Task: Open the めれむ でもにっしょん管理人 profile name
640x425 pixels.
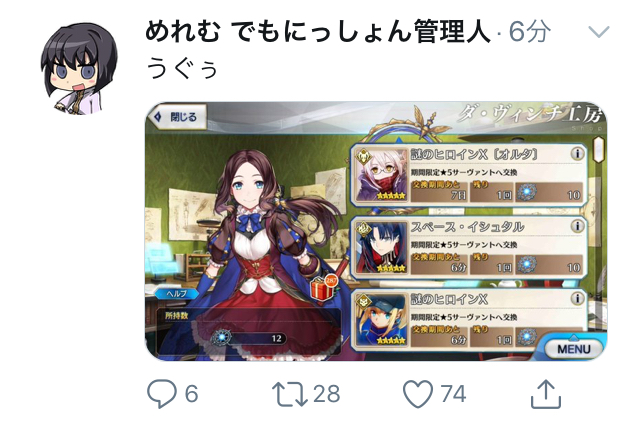Action: point(318,31)
